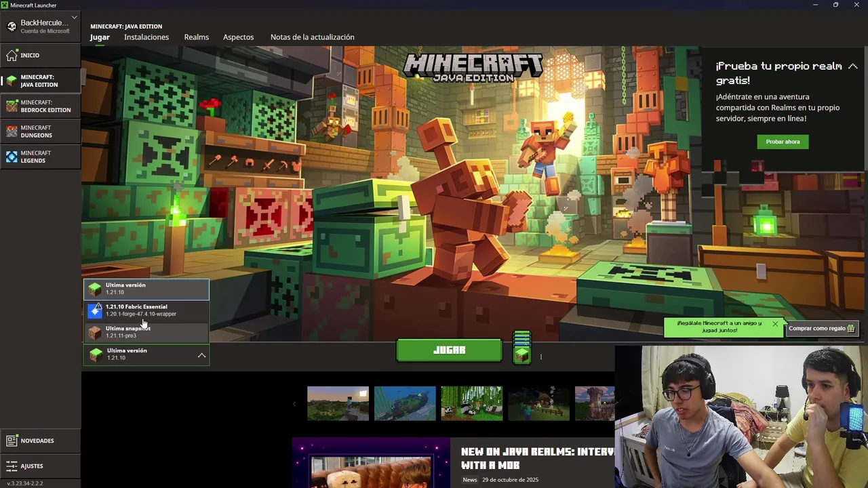Image resolution: width=868 pixels, height=488 pixels.
Task: Open Notas de la actualización tab
Action: click(x=313, y=37)
